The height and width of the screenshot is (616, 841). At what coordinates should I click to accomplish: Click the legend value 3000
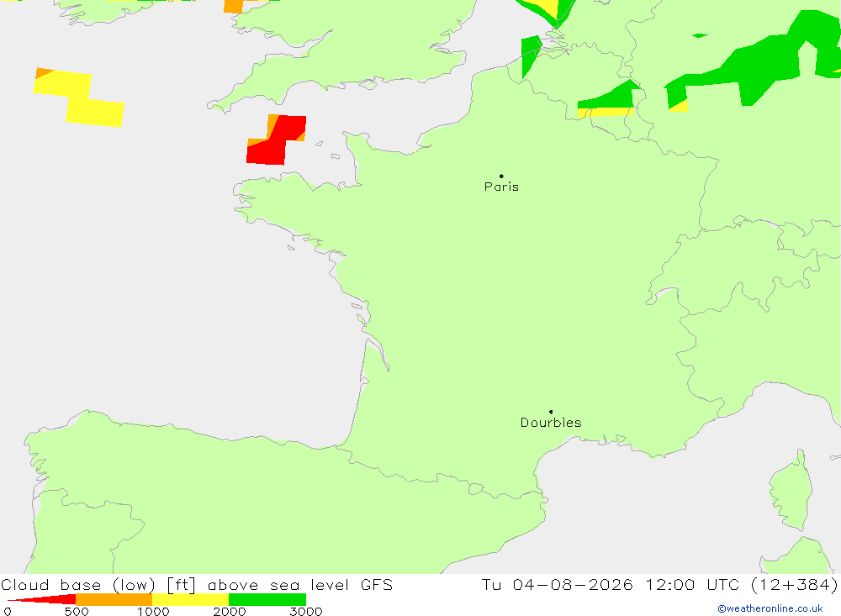coord(306,612)
